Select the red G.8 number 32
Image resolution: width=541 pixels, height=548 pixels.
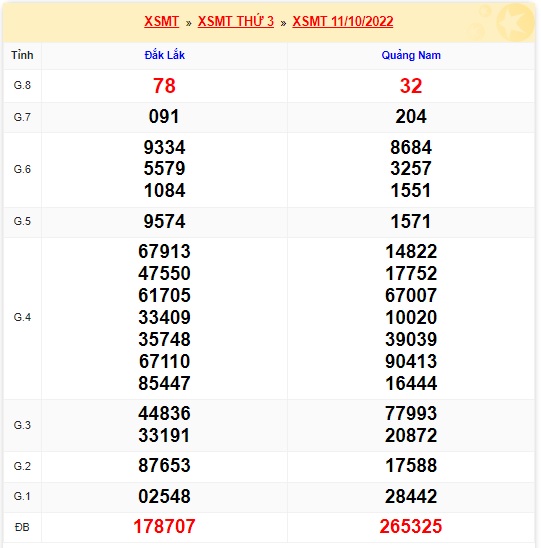tap(411, 86)
